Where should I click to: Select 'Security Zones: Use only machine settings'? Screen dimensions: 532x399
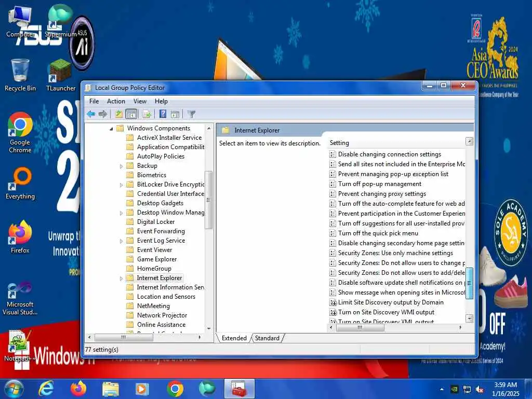coord(395,253)
